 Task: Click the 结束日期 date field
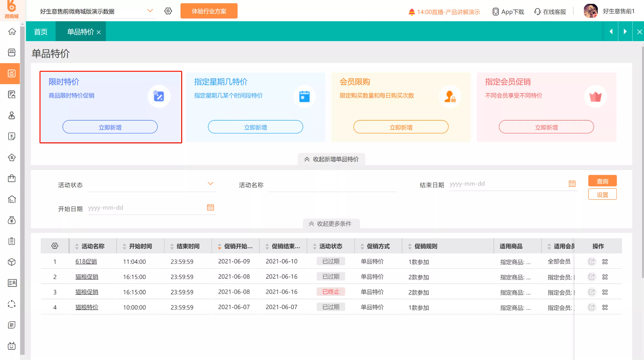tap(513, 184)
